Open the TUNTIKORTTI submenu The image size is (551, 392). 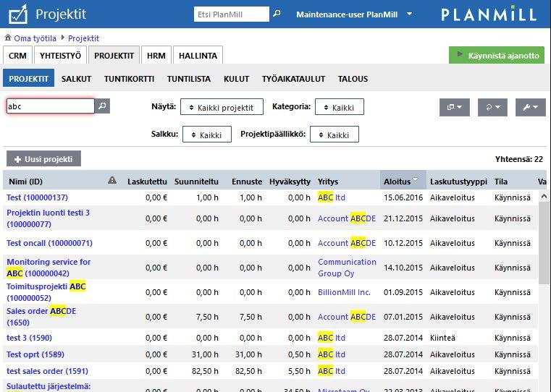pos(129,79)
